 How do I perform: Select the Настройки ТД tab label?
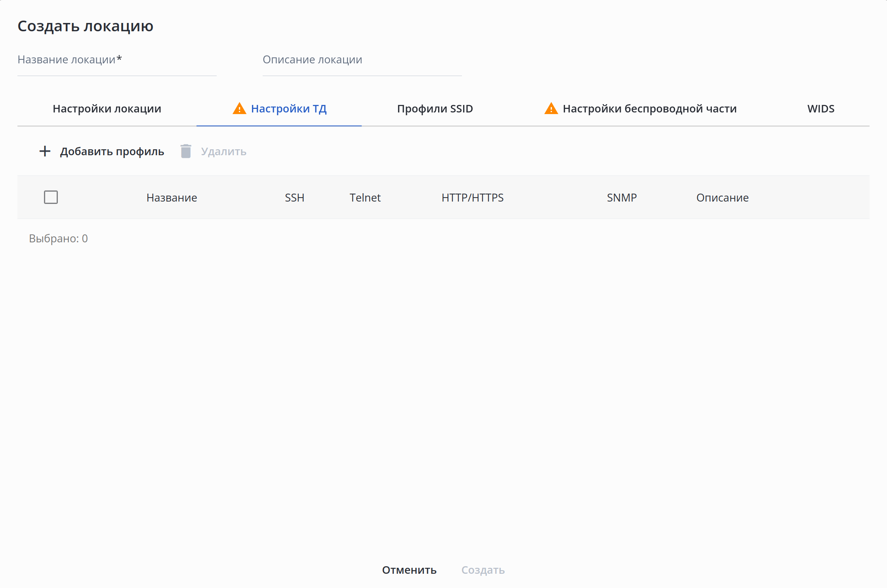pyautogui.click(x=289, y=109)
